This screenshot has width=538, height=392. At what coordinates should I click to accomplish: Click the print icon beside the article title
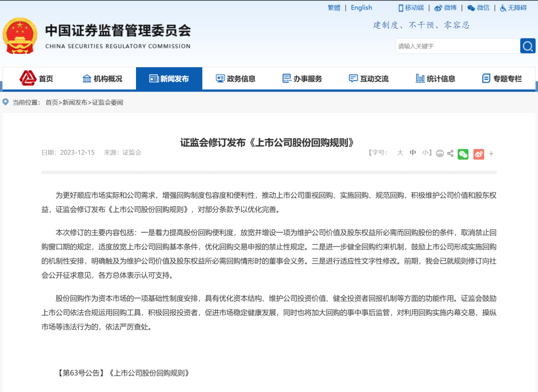coord(439,153)
